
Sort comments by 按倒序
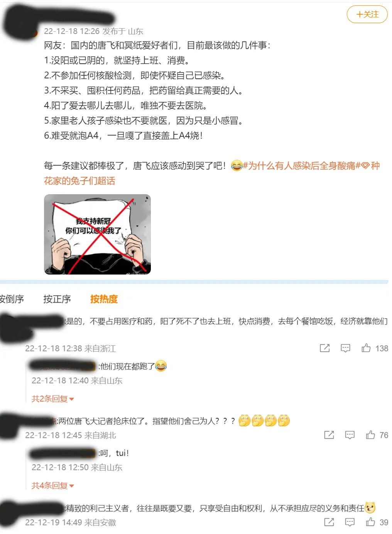(12, 299)
